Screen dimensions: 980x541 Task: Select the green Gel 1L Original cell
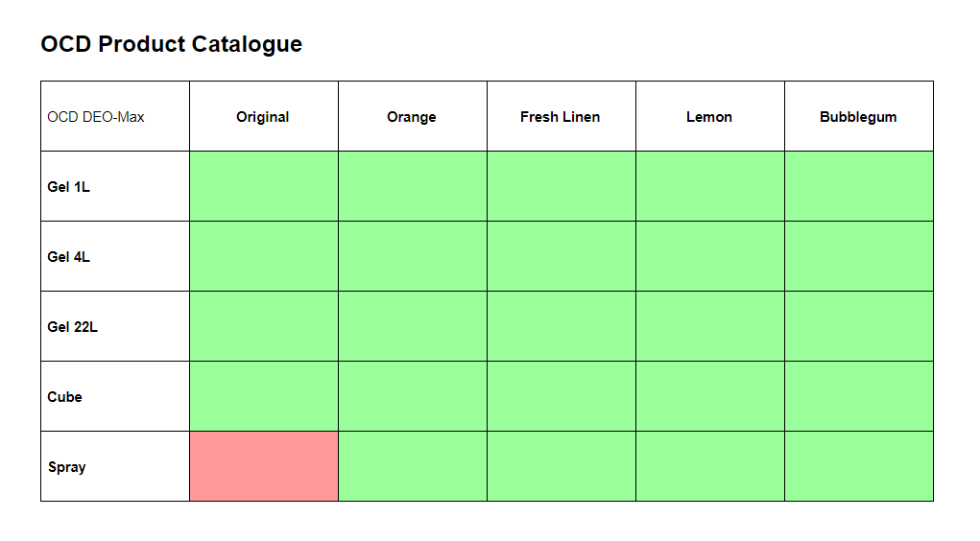pyautogui.click(x=264, y=186)
